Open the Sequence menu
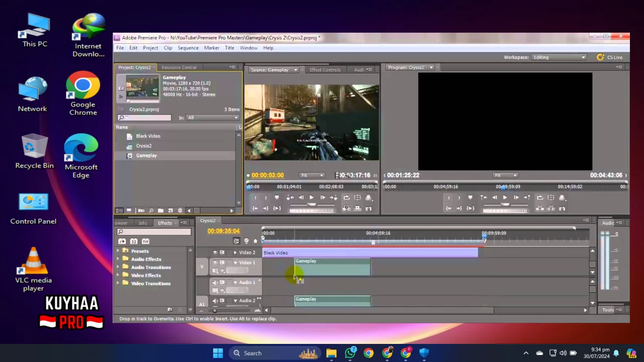Screen dimensions: 644x362 188,48
